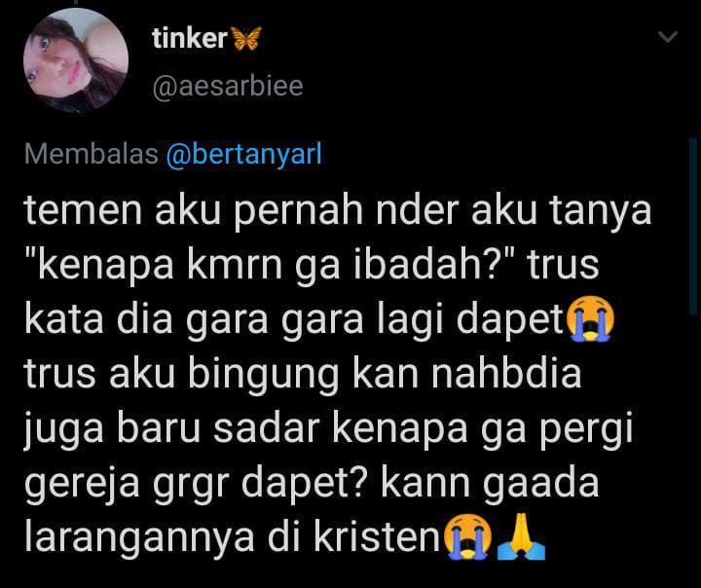Click the line "juga baru sadar kenapa ga pergi"
The height and width of the screenshot is (588, 701).
329,429
